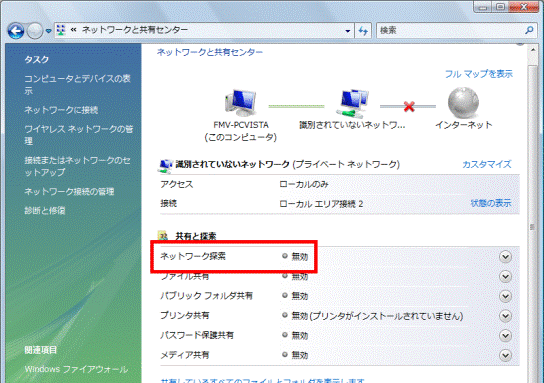Open ワイヤレス ネットワークの管理 task link
The width and height of the screenshot is (544, 383).
coord(79,135)
